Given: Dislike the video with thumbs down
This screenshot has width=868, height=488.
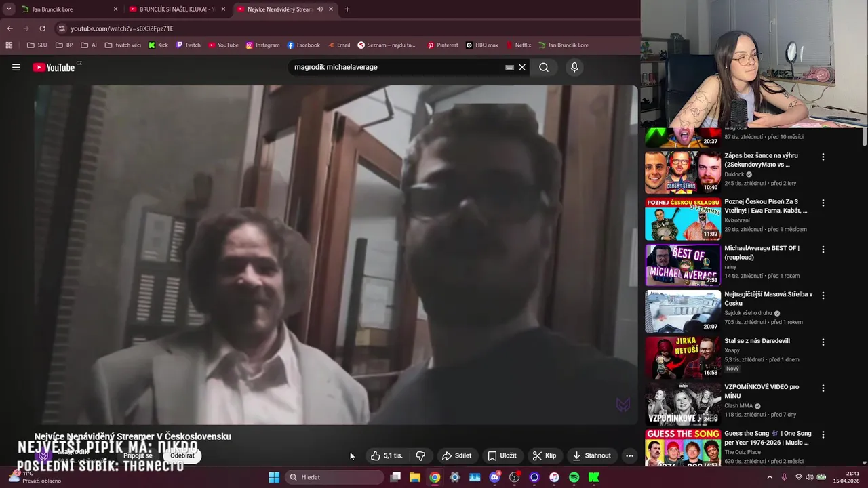Looking at the screenshot, I should (x=420, y=455).
